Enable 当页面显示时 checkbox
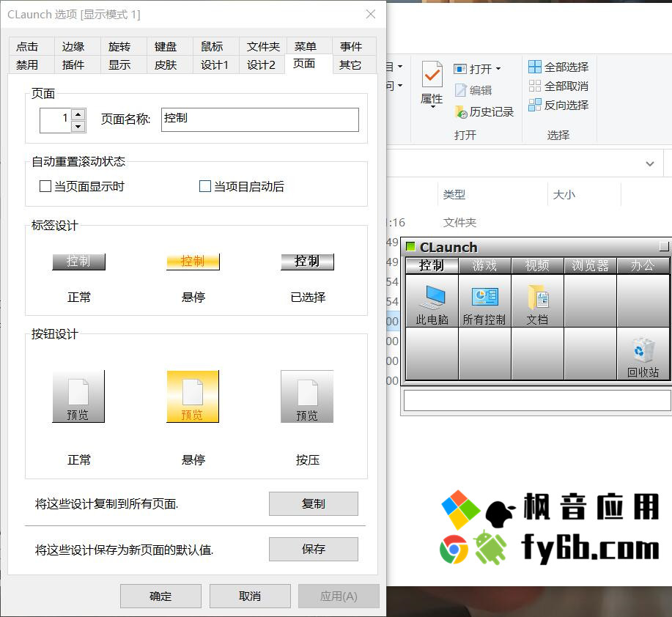Viewport: 672px width, 617px height. (x=45, y=186)
